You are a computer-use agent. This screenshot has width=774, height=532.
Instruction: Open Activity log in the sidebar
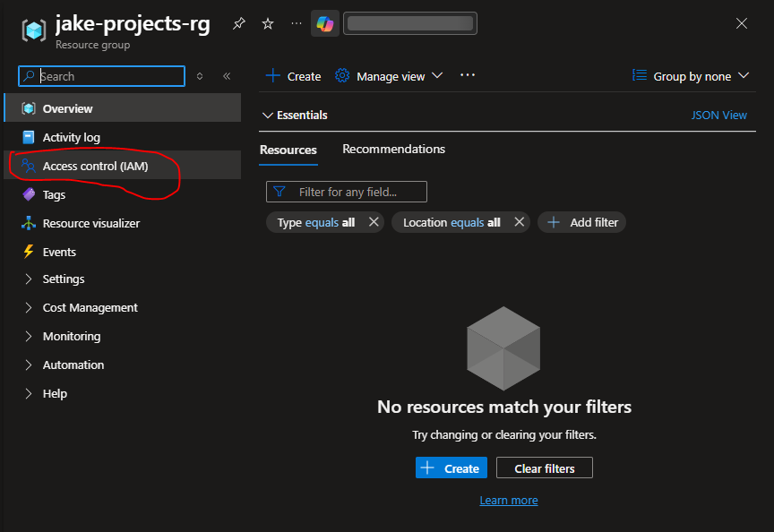(123, 137)
